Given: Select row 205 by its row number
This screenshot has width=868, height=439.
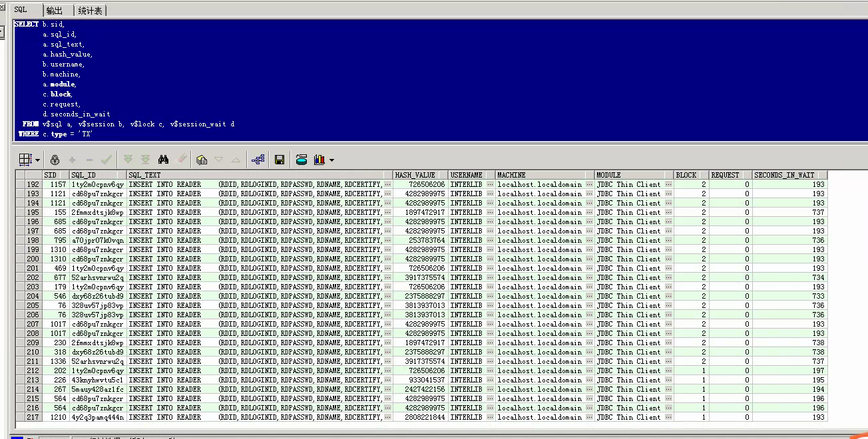Looking at the screenshot, I should (x=33, y=305).
